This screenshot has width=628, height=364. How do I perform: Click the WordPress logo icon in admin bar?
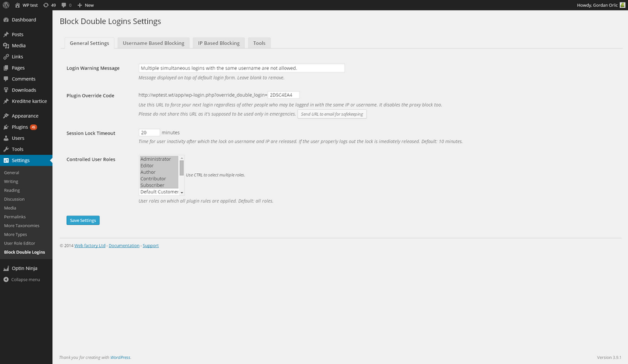5,5
